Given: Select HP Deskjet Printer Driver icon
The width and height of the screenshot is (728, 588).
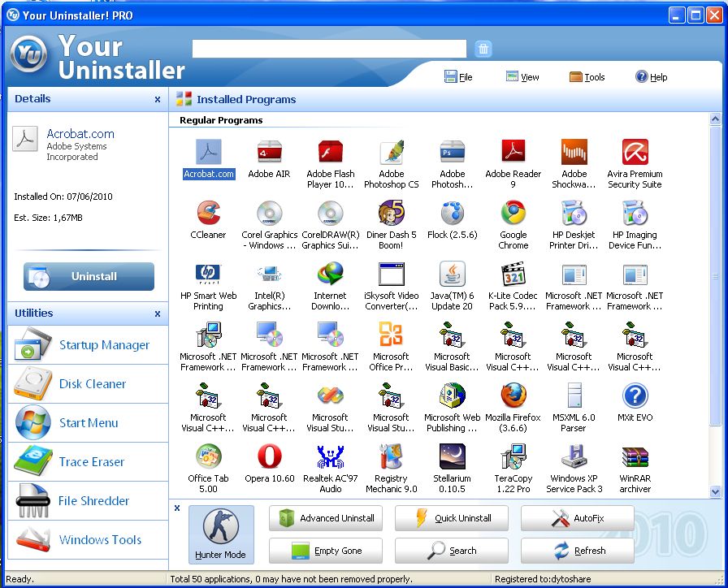Looking at the screenshot, I should [574, 213].
